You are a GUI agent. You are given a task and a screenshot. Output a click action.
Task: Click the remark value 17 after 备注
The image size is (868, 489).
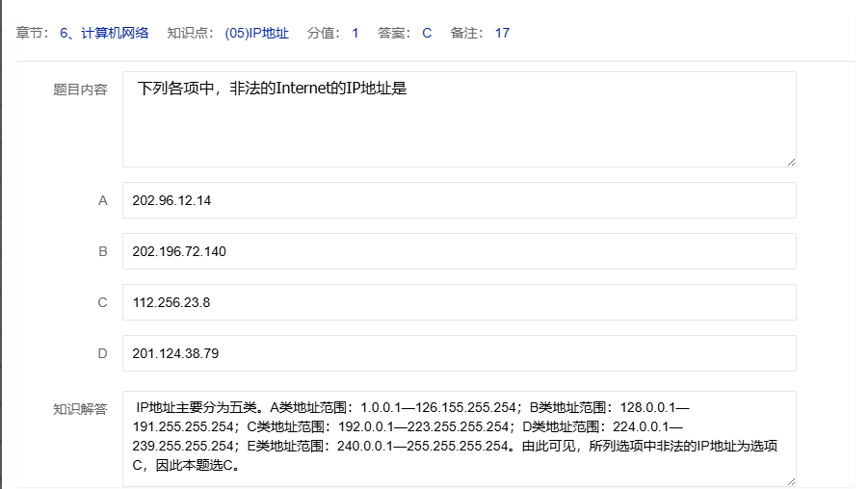coord(502,33)
